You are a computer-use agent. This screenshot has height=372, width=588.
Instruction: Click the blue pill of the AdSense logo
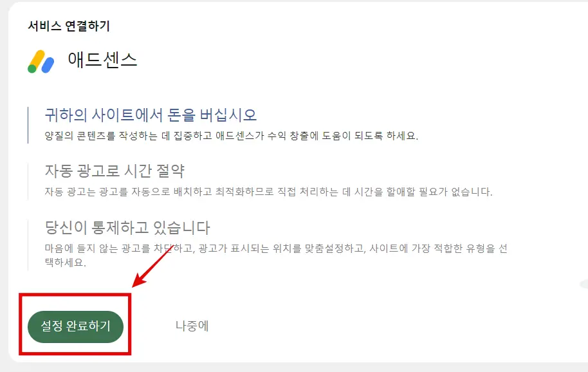(x=48, y=65)
